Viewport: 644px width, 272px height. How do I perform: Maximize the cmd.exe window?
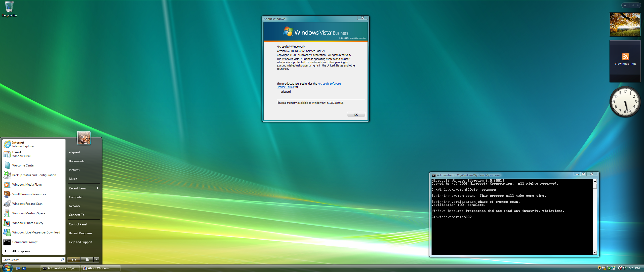pyautogui.click(x=583, y=174)
